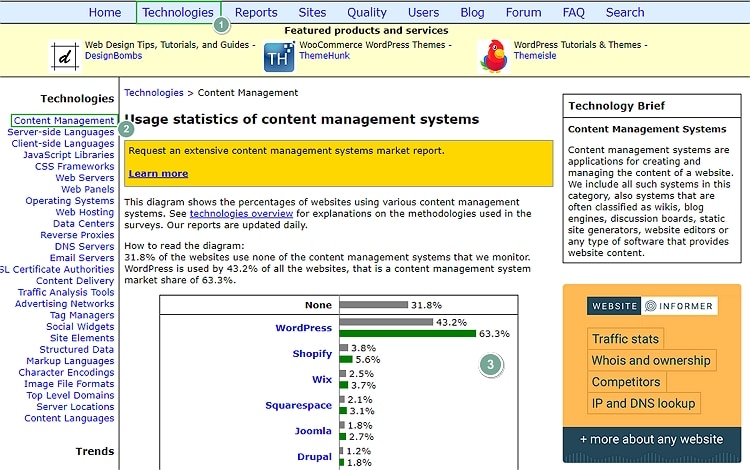Open JavaScript Libraries sidebar link
750x470 pixels.
69,155
